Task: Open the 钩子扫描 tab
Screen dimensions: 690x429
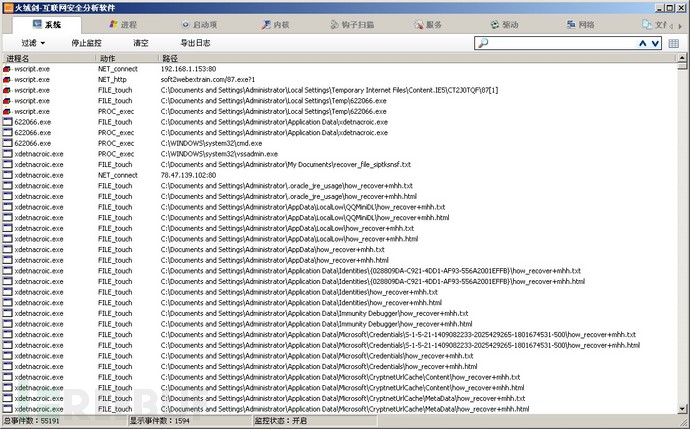Action: [x=352, y=25]
